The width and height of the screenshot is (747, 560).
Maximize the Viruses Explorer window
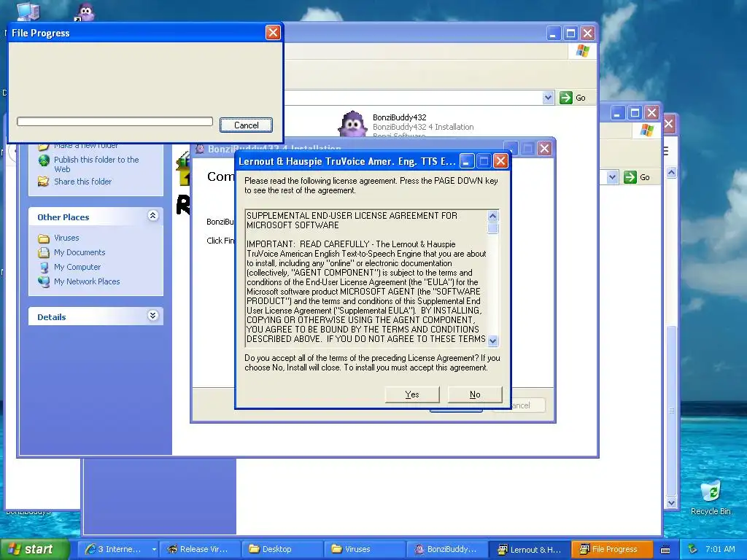pyautogui.click(x=570, y=34)
